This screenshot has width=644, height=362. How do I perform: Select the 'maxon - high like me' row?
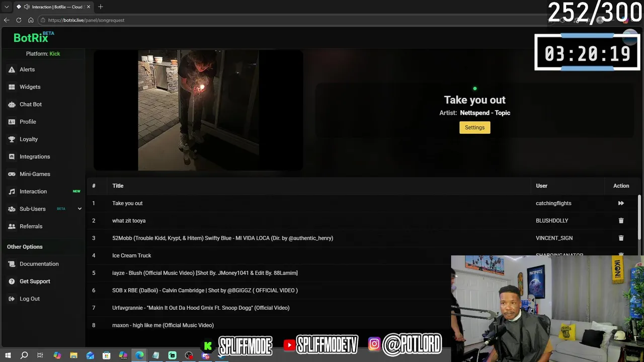click(163, 325)
